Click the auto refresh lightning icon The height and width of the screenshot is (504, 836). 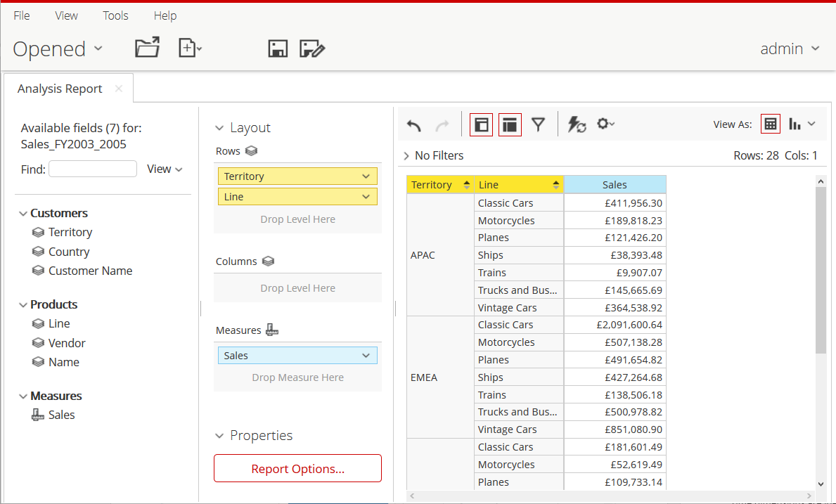577,124
